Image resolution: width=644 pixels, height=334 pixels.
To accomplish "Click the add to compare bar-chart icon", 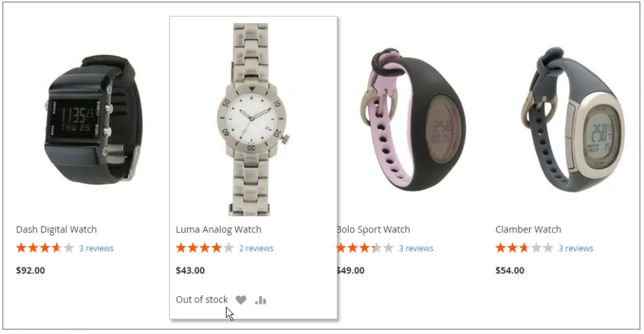I will [260, 300].
